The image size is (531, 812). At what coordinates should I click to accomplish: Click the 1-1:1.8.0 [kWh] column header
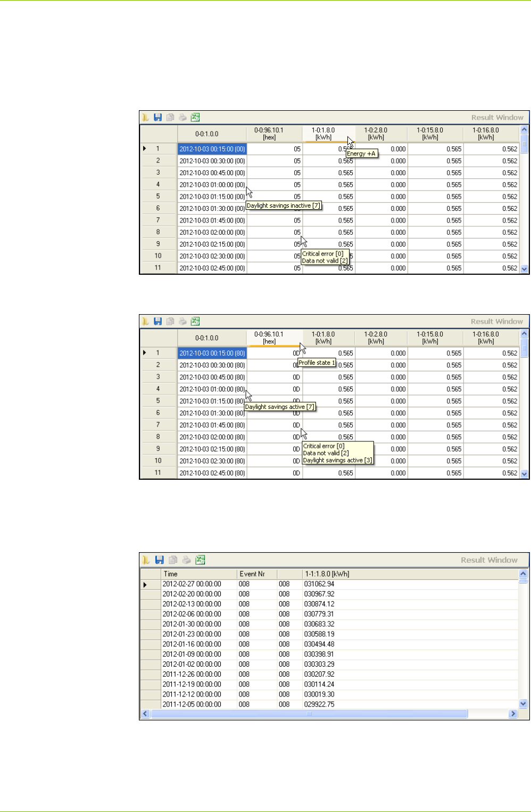pyautogui.click(x=410, y=574)
